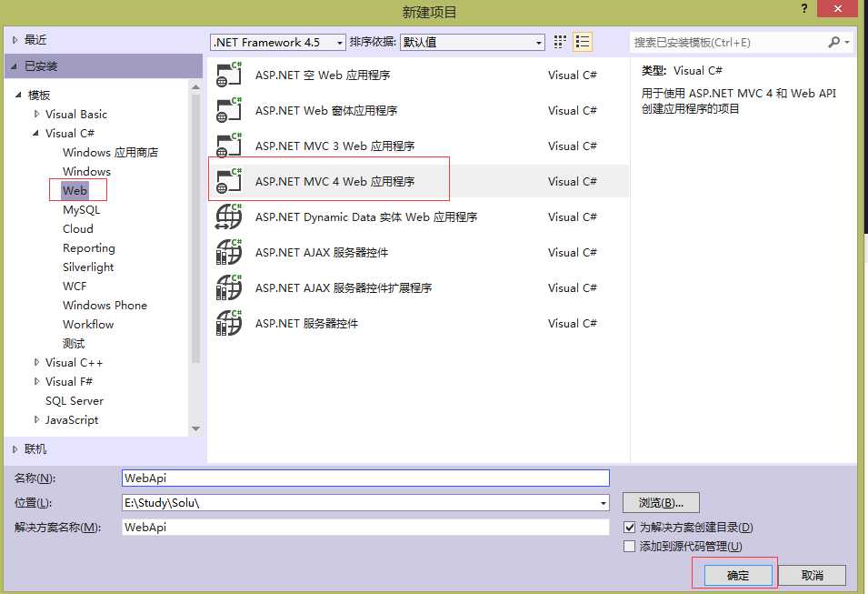
Task: Open search options dropdown arrow
Action: click(x=847, y=42)
